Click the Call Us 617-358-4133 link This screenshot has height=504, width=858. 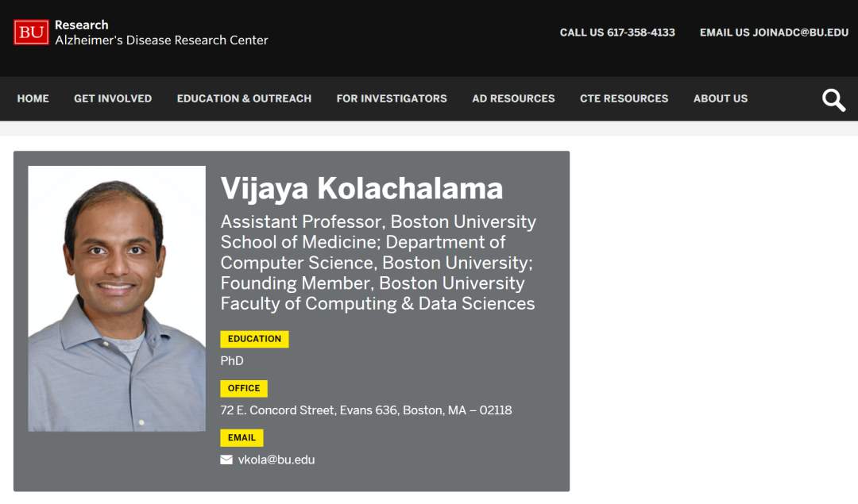(617, 33)
